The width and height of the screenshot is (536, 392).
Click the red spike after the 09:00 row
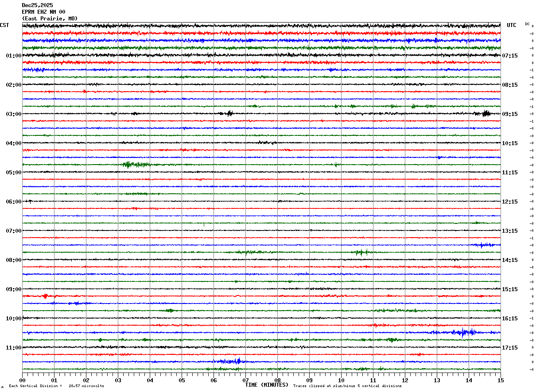(x=45, y=296)
